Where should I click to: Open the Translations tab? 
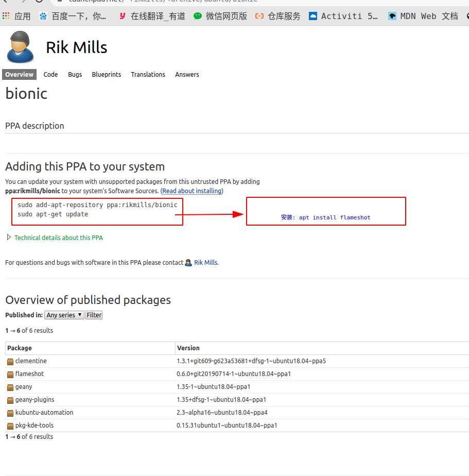coord(148,74)
